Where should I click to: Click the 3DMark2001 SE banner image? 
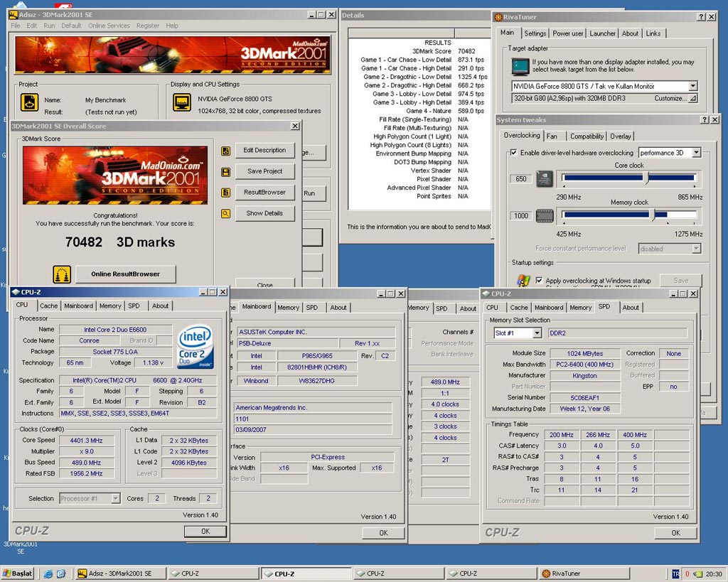[173, 55]
